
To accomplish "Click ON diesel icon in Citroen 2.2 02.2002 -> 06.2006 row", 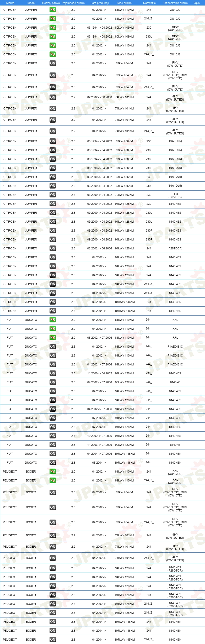I will pyautogui.click(x=53, y=97).
